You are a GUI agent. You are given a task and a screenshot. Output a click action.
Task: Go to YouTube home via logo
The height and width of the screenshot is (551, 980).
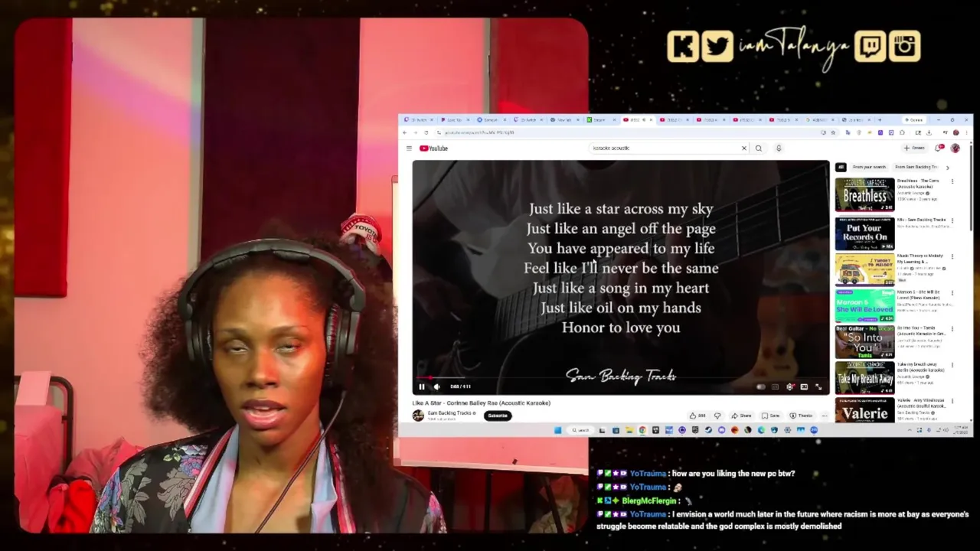[433, 148]
